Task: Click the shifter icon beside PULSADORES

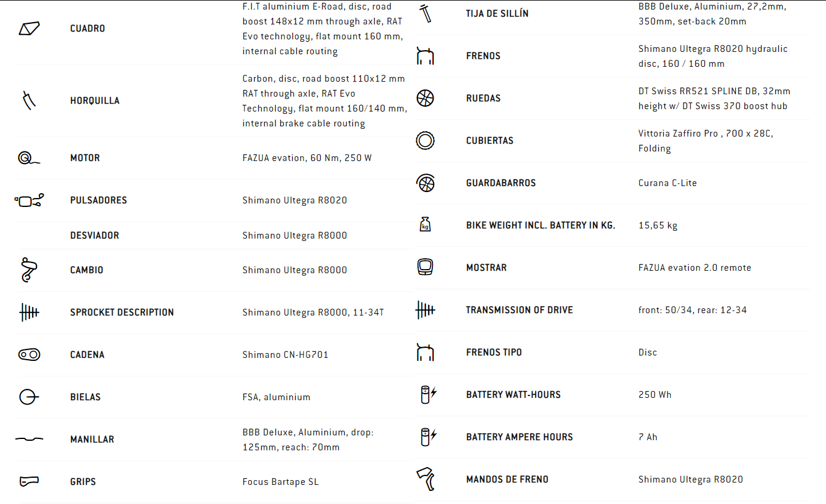Action: (29, 200)
